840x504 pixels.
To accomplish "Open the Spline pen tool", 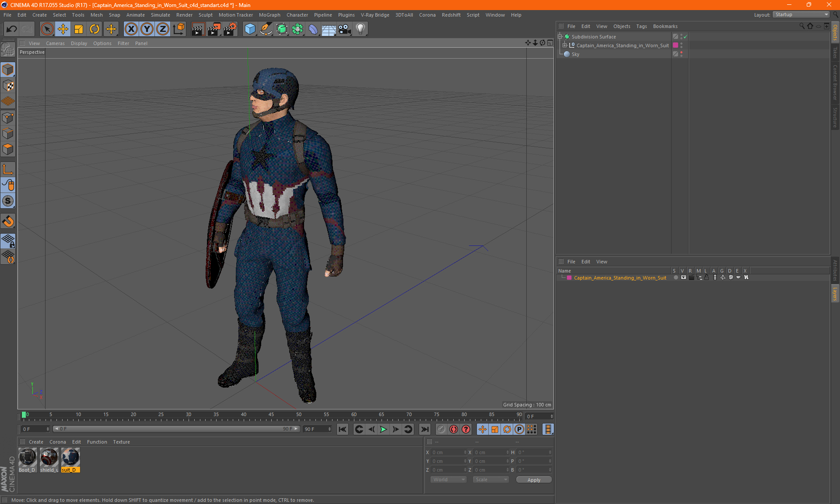I will coord(266,29).
